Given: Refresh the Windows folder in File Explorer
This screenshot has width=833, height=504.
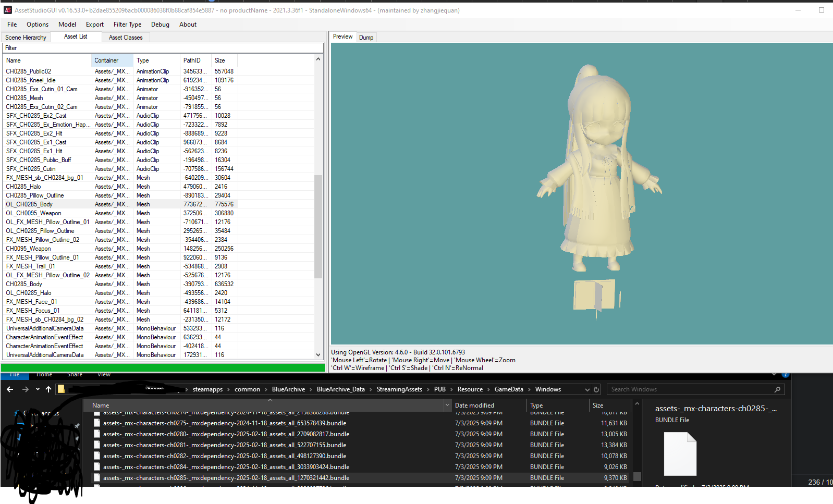Looking at the screenshot, I should tap(596, 389).
